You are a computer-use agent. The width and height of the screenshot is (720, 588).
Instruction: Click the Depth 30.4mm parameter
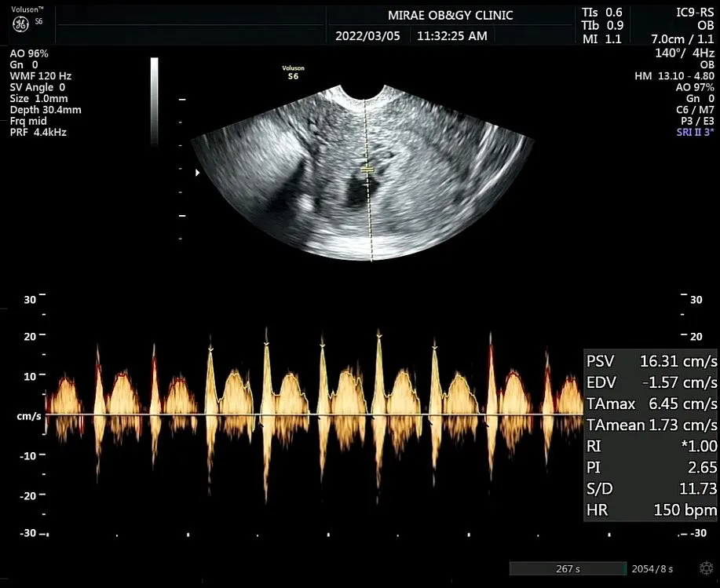point(46,110)
